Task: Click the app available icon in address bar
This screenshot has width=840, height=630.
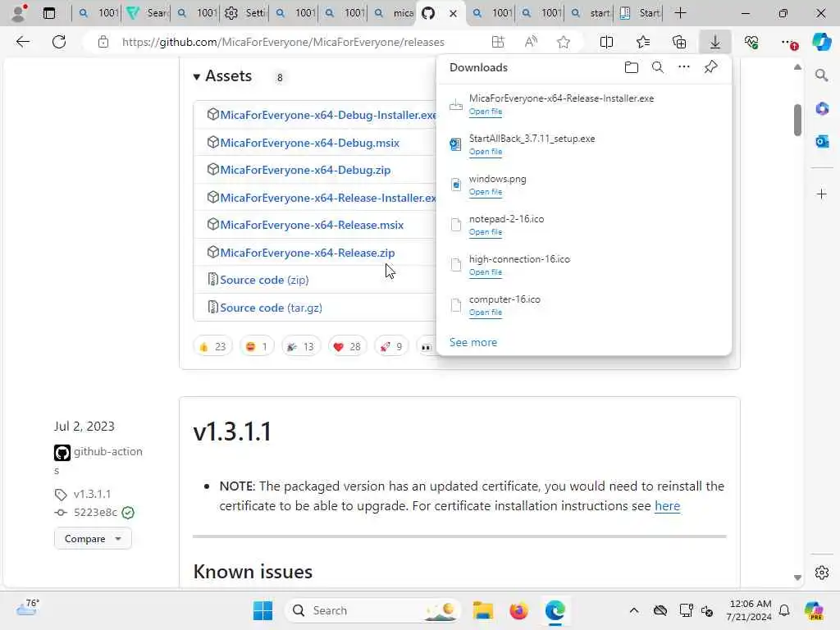Action: tap(498, 42)
